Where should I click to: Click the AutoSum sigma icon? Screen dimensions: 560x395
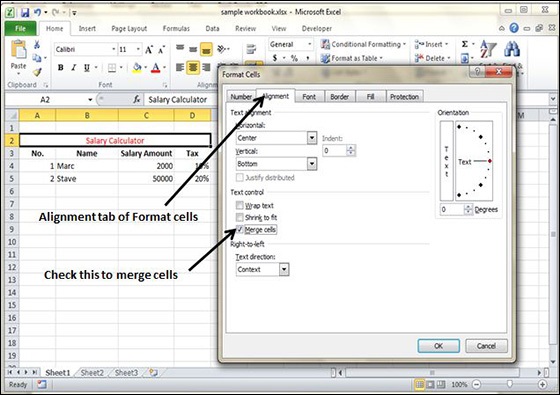point(465,44)
